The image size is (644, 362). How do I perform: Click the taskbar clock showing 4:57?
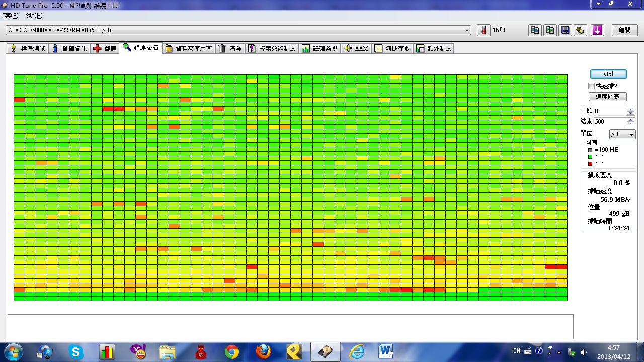click(614, 351)
